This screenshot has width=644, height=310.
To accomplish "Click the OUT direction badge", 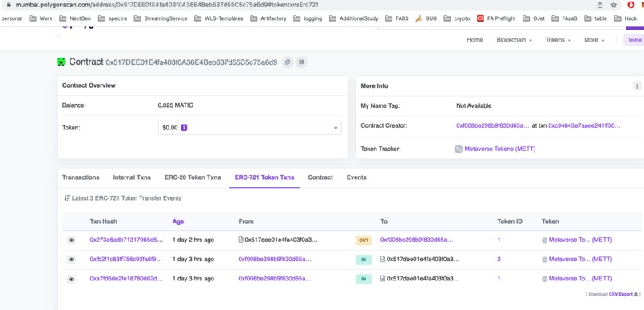I will point(364,240).
